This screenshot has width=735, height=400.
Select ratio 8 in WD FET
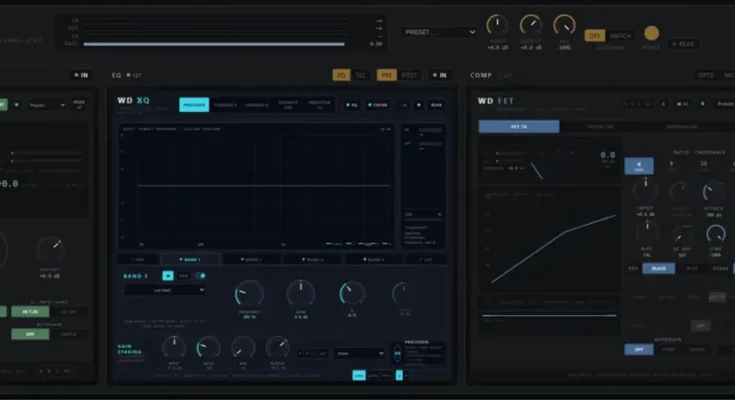click(671, 166)
